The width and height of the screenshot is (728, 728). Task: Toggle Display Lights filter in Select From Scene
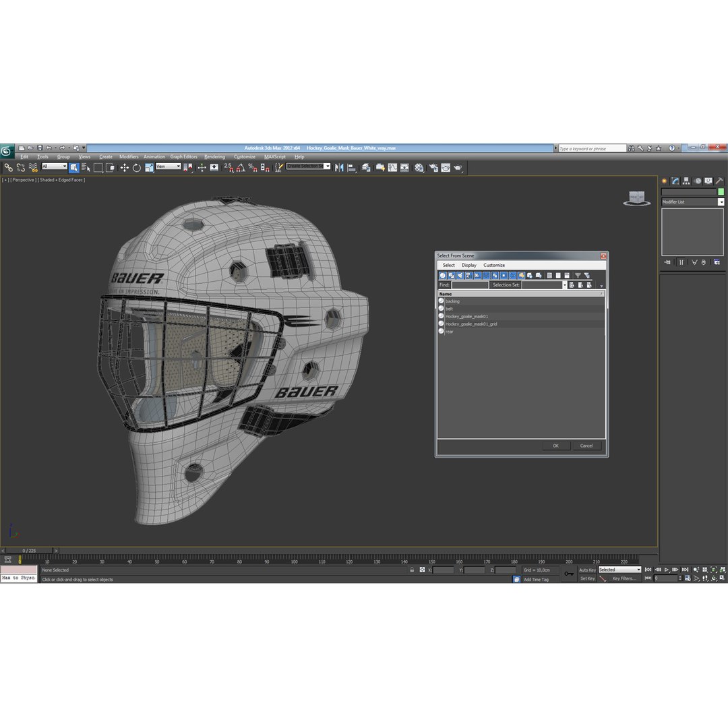[460, 276]
